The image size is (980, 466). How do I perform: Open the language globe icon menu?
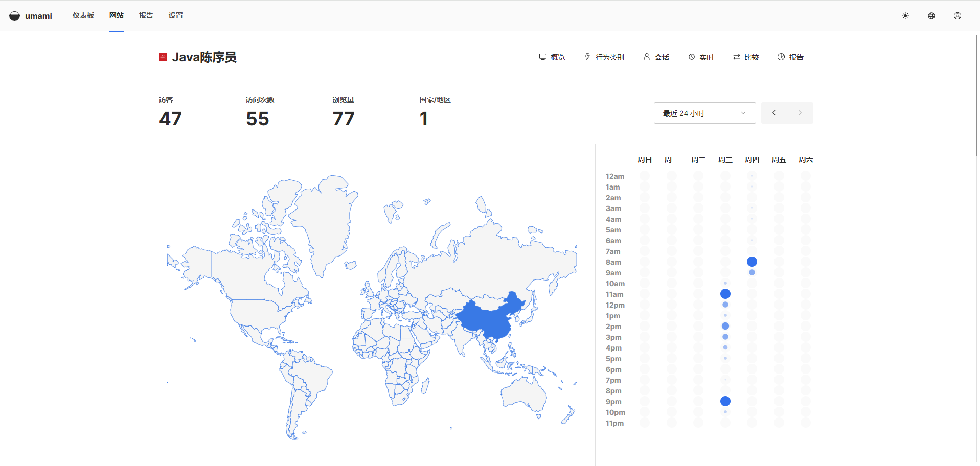[931, 16]
